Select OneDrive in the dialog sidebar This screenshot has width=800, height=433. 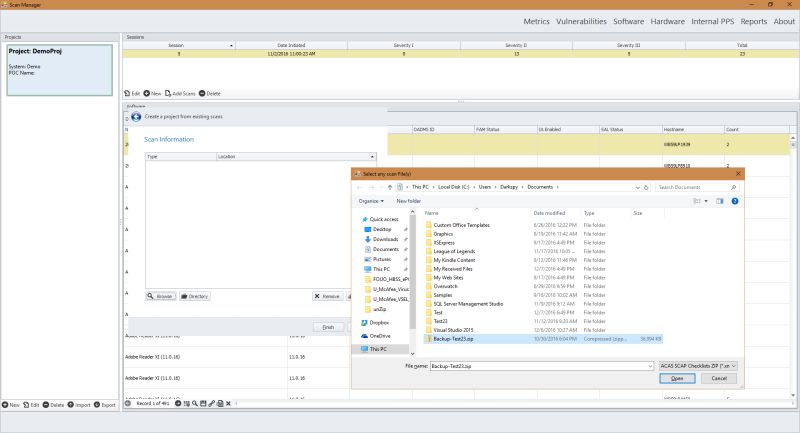point(376,336)
